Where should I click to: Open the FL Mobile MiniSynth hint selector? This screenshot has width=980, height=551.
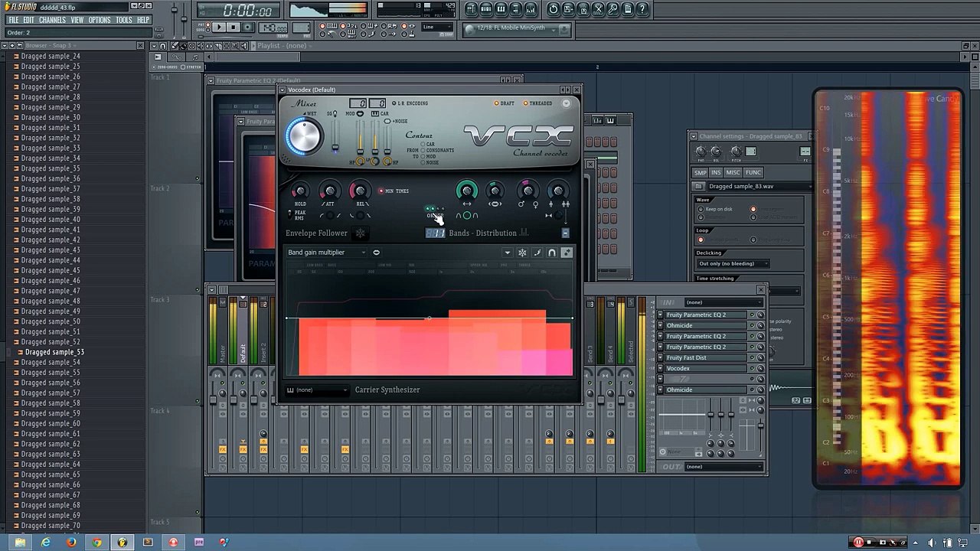[x=517, y=28]
